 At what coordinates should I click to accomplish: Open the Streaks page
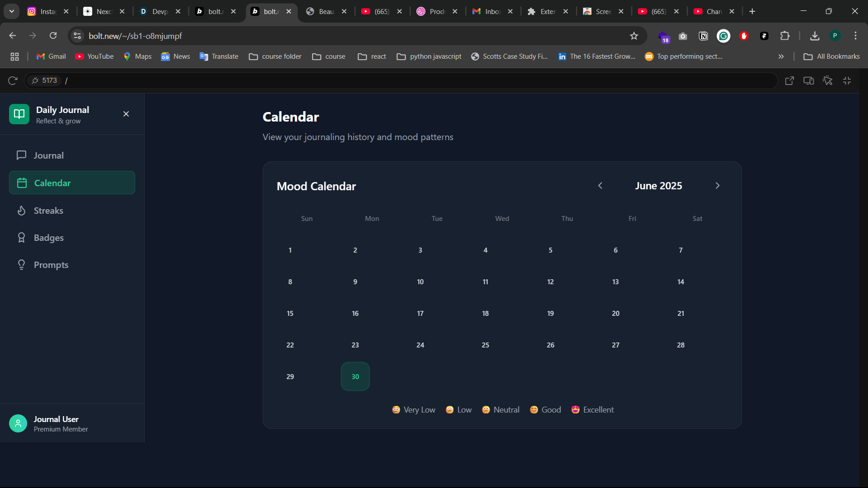pos(48,211)
